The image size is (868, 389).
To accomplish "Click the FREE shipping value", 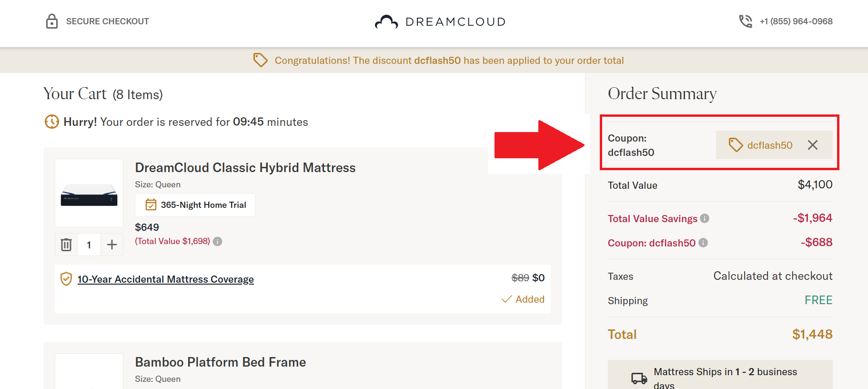I will 818,300.
